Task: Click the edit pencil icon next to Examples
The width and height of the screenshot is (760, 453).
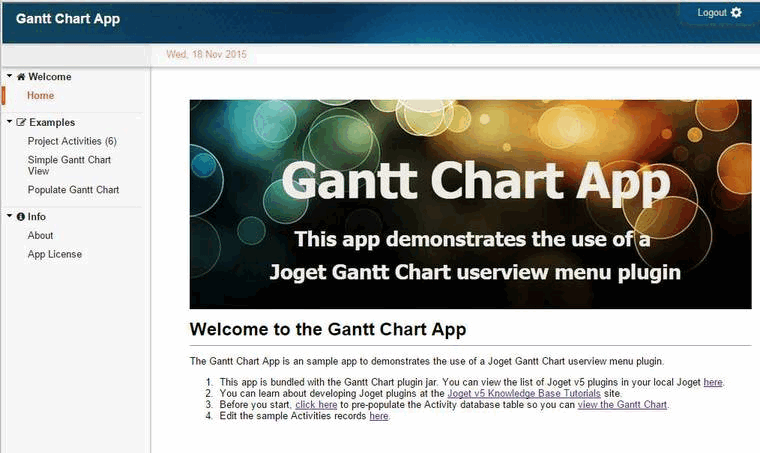Action: point(21,122)
